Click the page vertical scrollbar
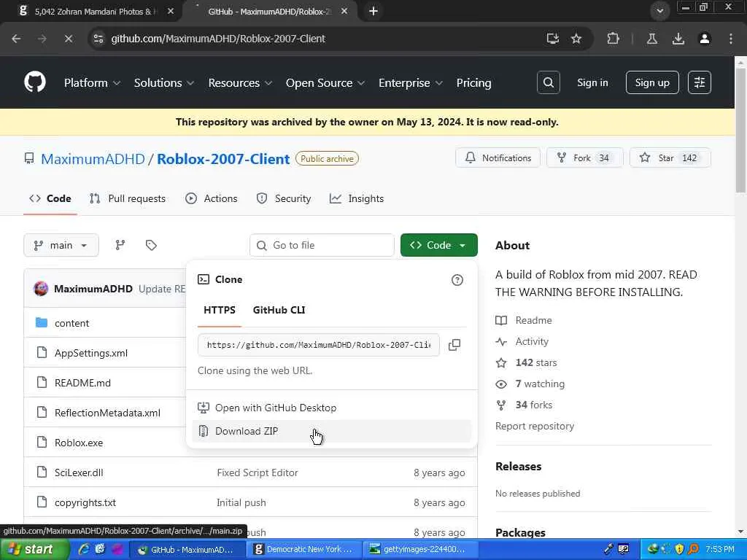This screenshot has height=560, width=747. 740,130
